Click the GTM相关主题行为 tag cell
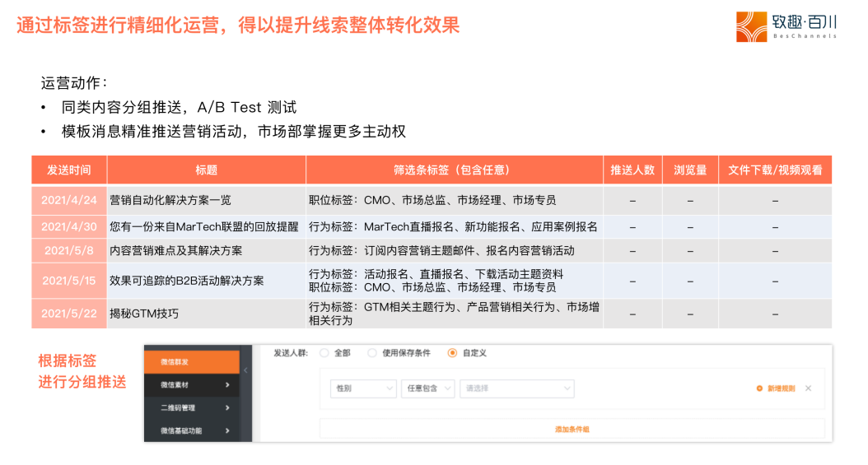 point(454,314)
